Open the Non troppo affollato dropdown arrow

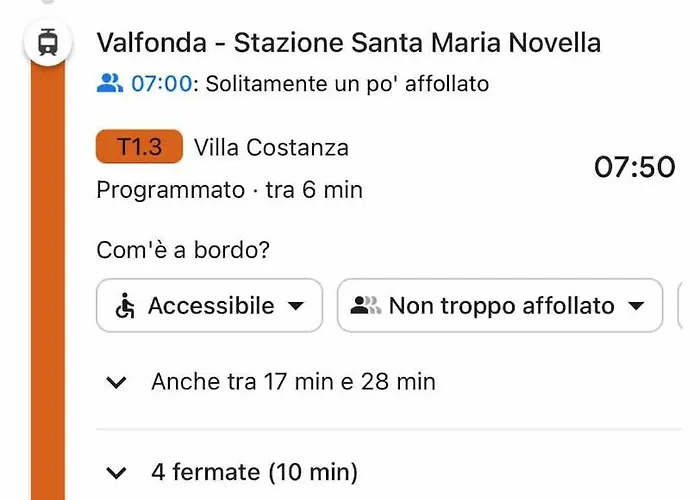click(636, 306)
